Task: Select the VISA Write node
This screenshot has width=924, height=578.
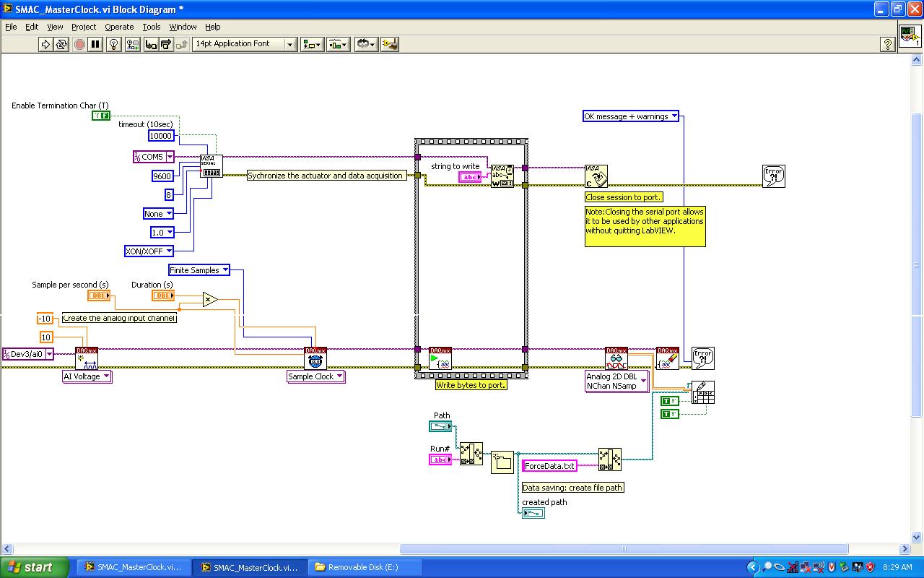Action: coord(502,176)
